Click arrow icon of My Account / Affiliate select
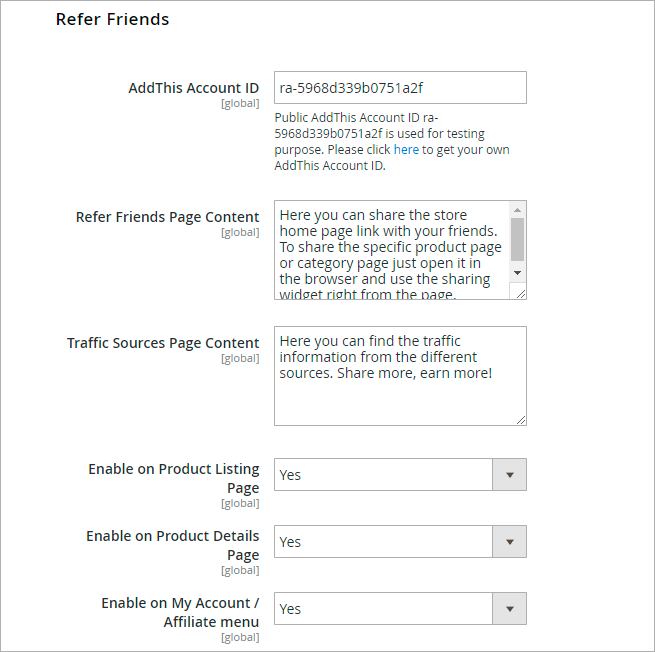The width and height of the screenshot is (655, 652). (509, 609)
